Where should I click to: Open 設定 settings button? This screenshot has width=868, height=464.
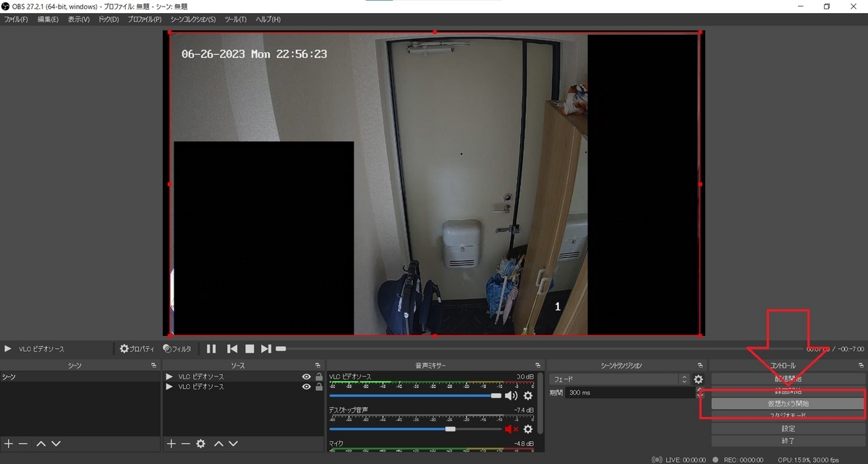(788, 429)
